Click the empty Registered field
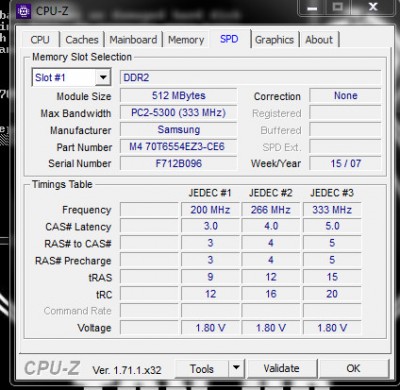This screenshot has width=400, height=390. click(345, 113)
